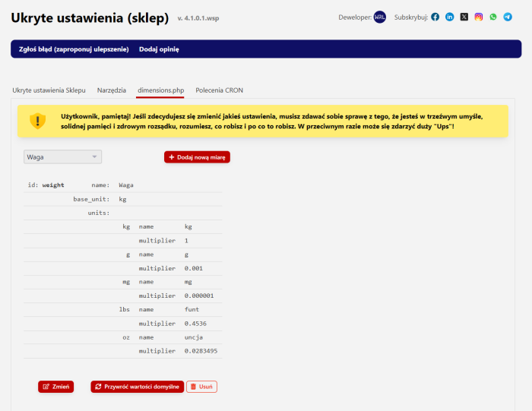Open the Instagram subscribe icon
The height and width of the screenshot is (411, 532).
pos(479,17)
